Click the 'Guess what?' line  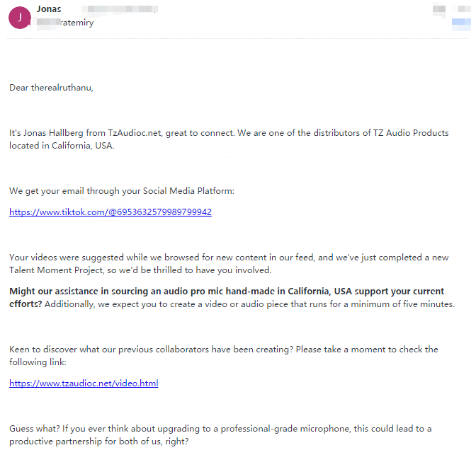220,429
